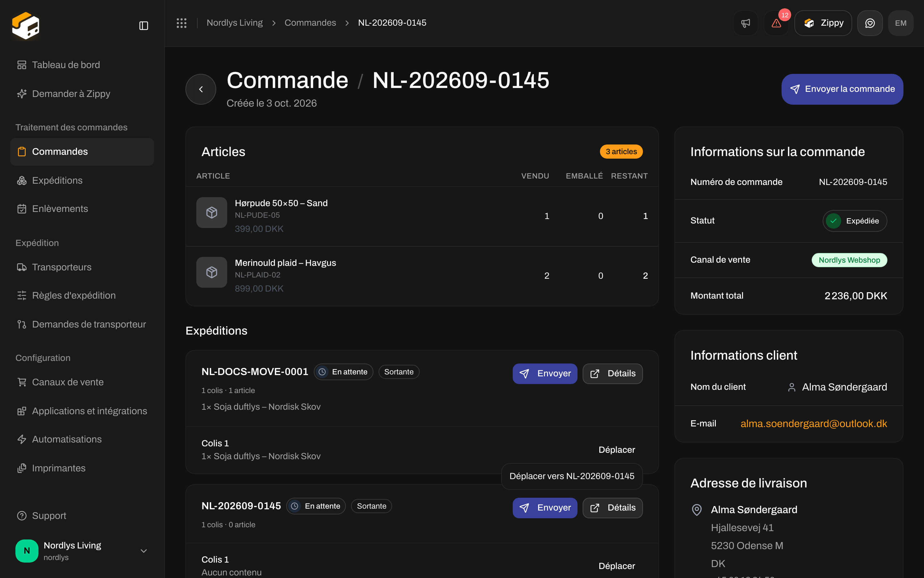
Task: Send shipment NL-202609-0145 with Envoyer
Action: (545, 508)
